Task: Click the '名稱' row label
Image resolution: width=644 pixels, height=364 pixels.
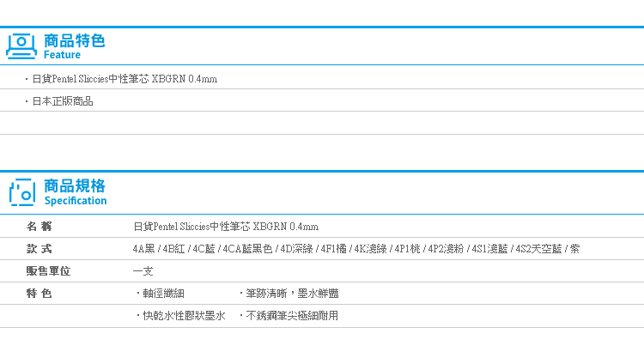Action: (x=39, y=227)
